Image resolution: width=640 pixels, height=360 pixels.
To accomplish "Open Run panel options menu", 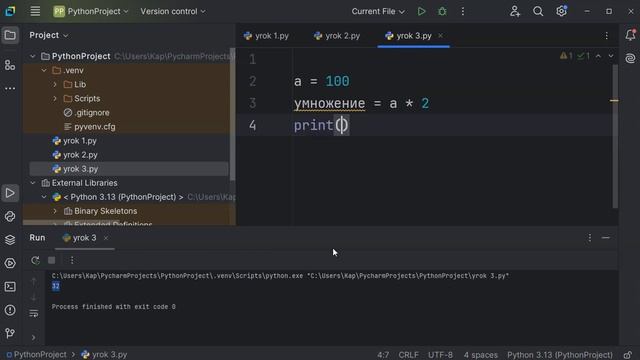I will (589, 238).
